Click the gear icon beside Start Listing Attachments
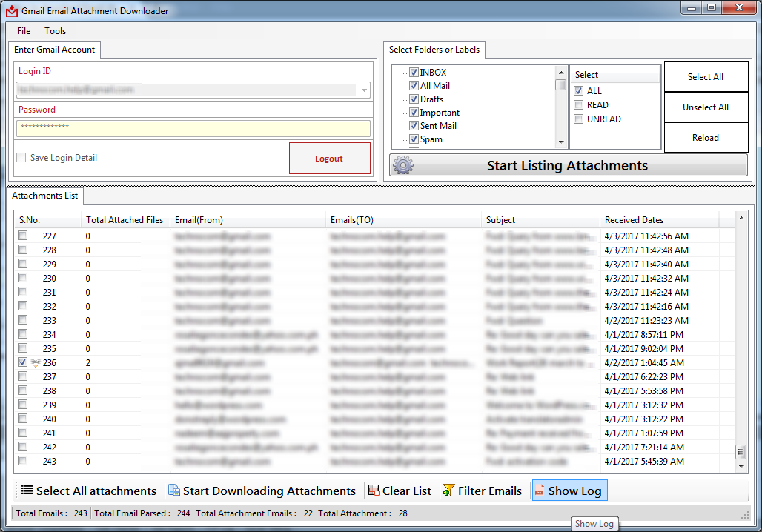Image resolution: width=762 pixels, height=532 pixels. pos(403,165)
